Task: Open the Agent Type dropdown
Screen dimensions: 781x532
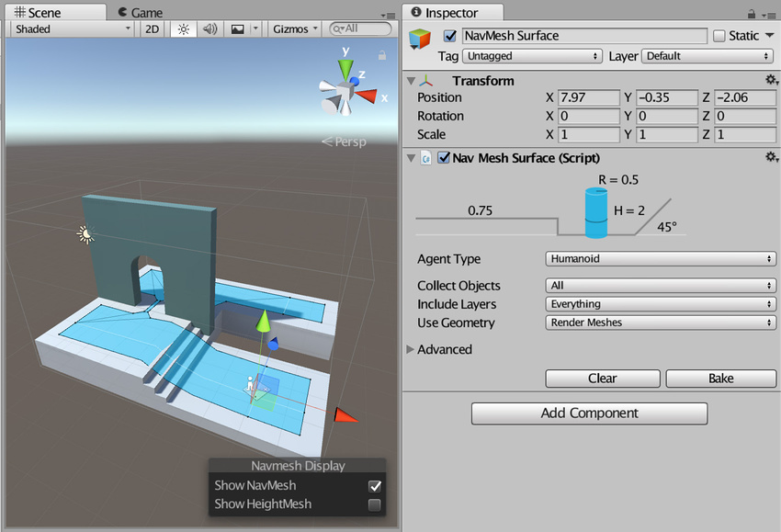Action: [x=660, y=258]
